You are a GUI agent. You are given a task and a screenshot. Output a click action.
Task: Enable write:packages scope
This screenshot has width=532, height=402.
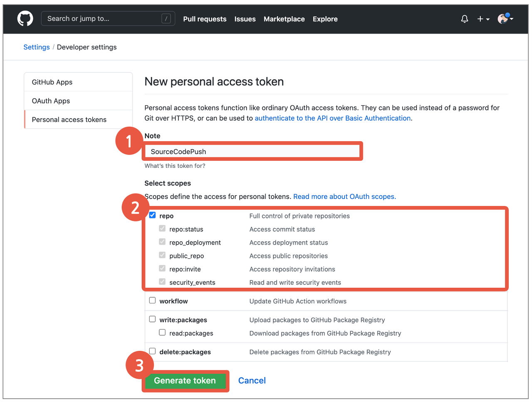click(153, 320)
